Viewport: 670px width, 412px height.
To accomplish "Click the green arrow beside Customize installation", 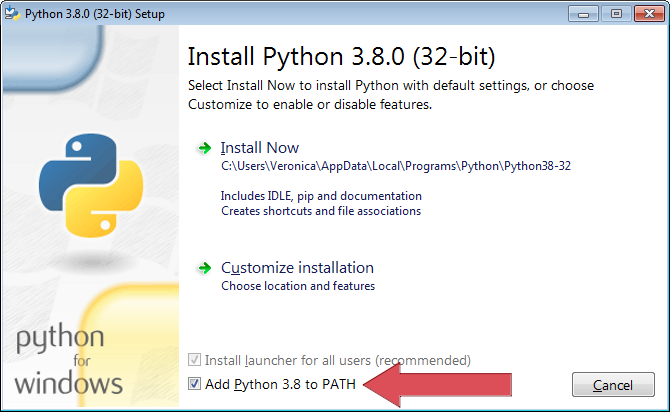I will [x=205, y=268].
